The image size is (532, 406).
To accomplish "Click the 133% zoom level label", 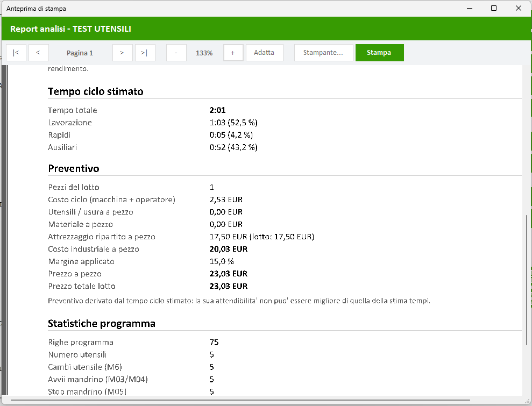I will [x=204, y=53].
